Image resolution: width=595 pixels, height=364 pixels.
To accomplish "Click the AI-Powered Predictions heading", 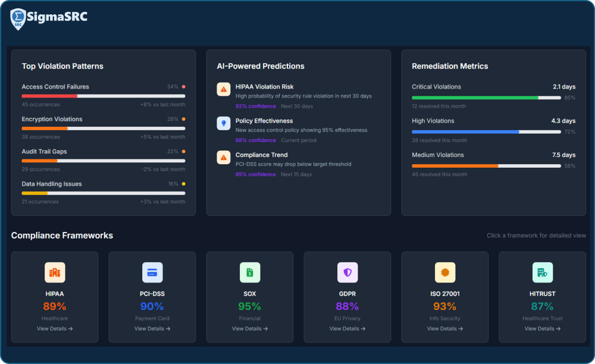I will tap(261, 66).
